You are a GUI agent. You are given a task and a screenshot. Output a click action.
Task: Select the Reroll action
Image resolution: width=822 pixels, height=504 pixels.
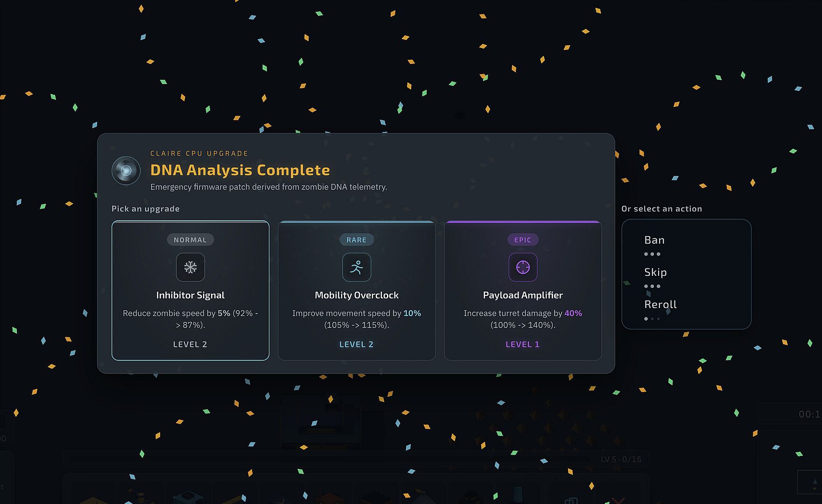660,304
